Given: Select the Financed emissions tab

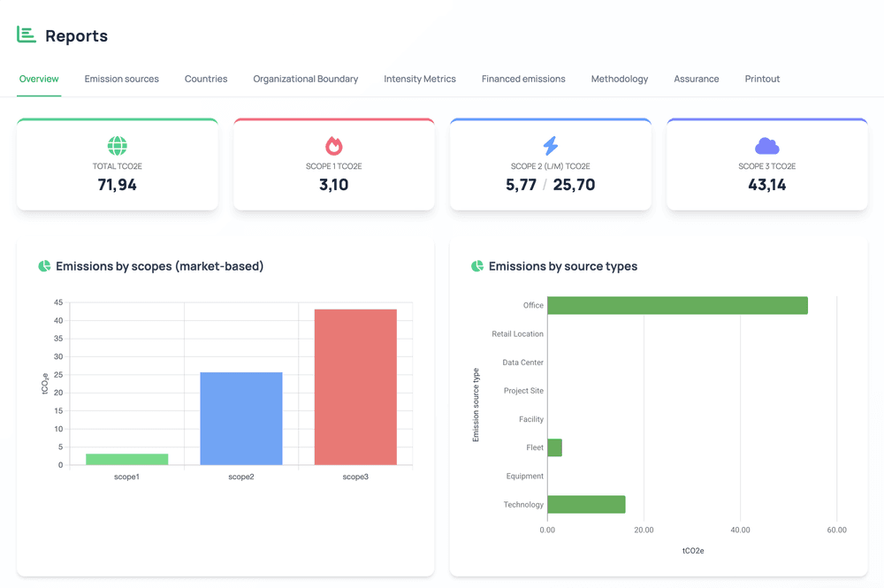Looking at the screenshot, I should point(523,79).
